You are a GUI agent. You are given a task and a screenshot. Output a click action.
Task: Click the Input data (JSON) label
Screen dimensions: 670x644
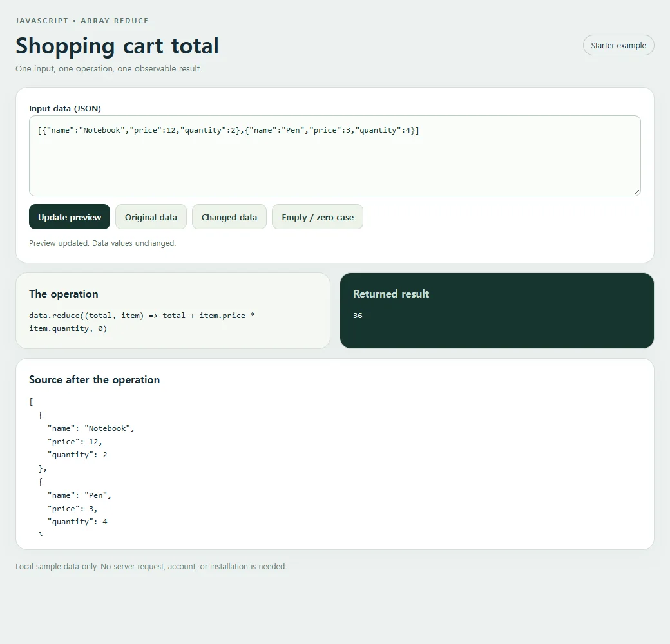(x=65, y=108)
